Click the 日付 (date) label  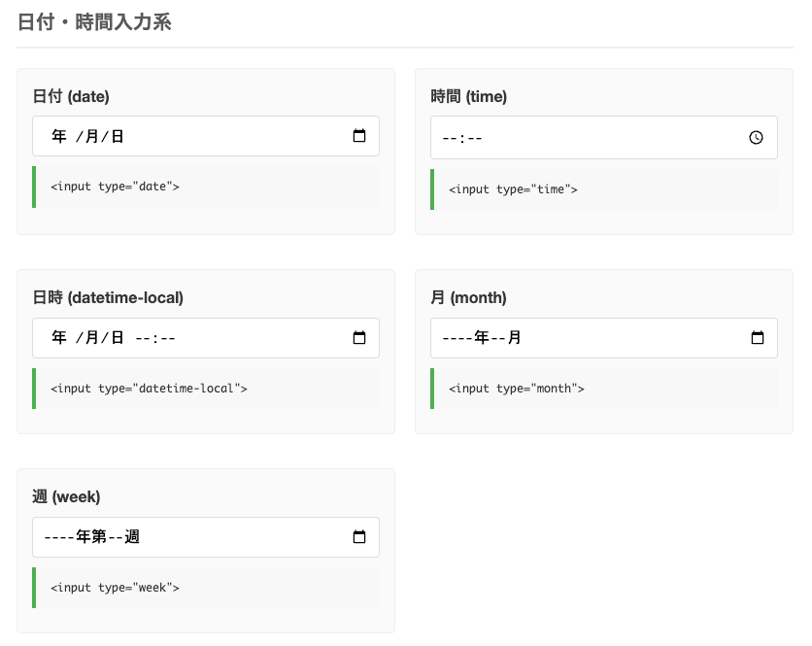click(x=71, y=96)
